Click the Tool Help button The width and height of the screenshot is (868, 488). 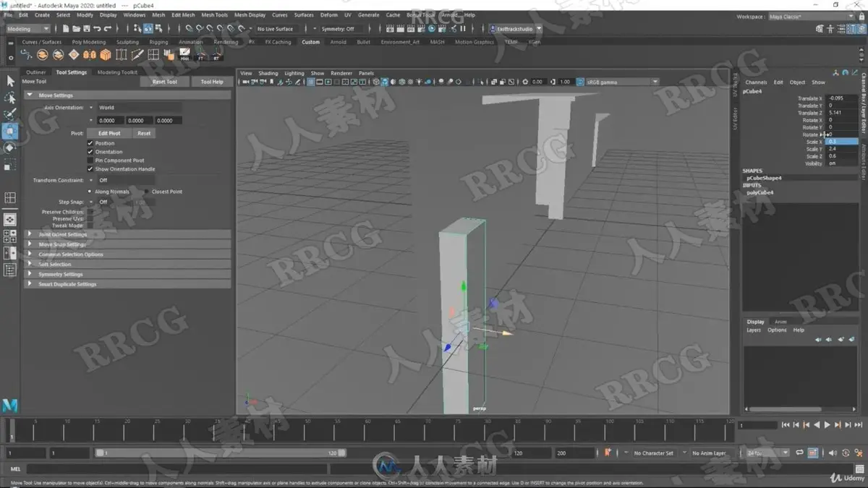tap(212, 82)
